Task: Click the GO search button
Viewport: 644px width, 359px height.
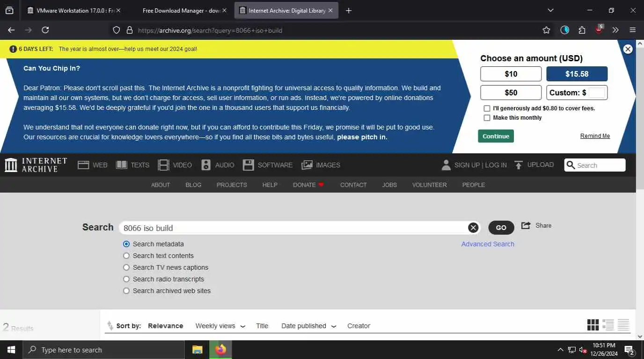Action: pos(501,228)
